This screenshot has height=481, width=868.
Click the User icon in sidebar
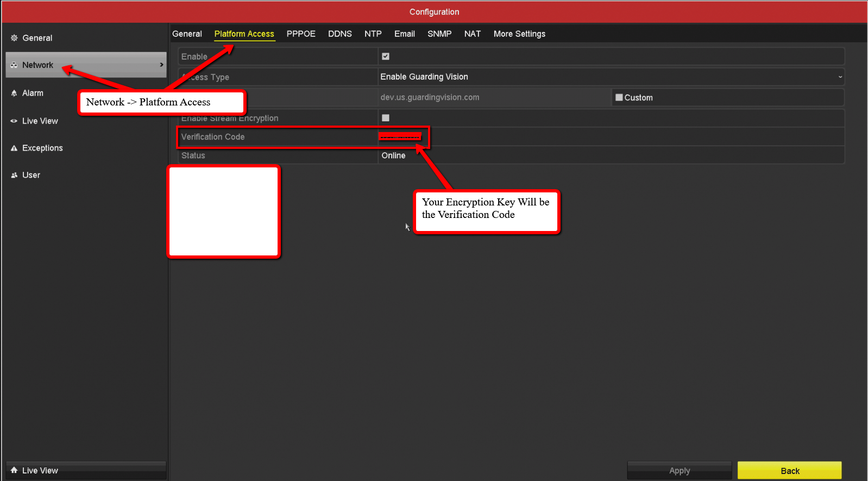click(x=14, y=176)
